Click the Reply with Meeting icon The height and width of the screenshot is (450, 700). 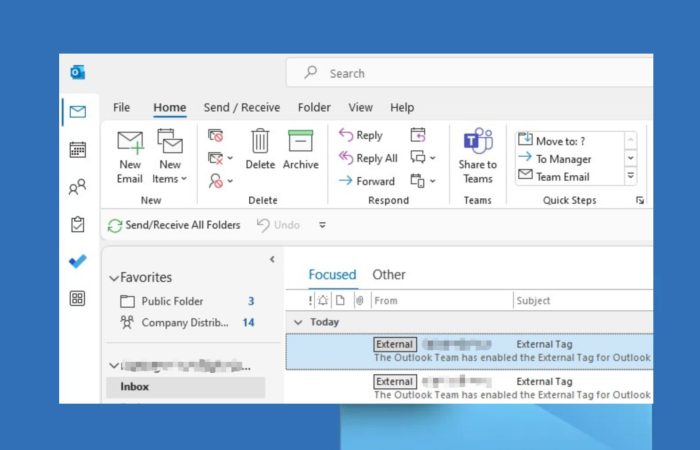point(418,135)
